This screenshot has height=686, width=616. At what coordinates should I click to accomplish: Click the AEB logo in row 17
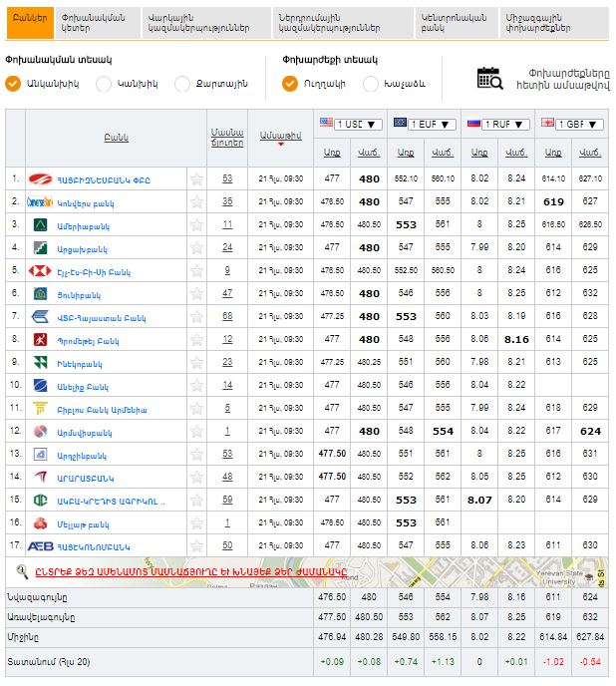[x=41, y=544]
